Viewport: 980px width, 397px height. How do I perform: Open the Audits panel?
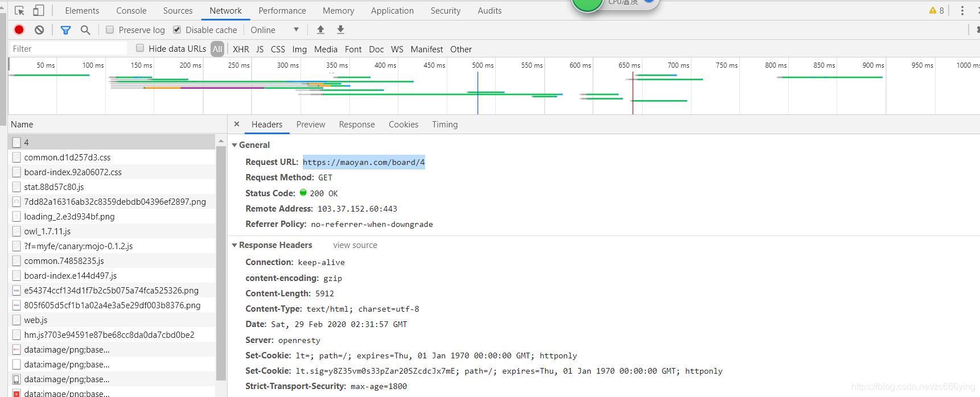(x=489, y=10)
